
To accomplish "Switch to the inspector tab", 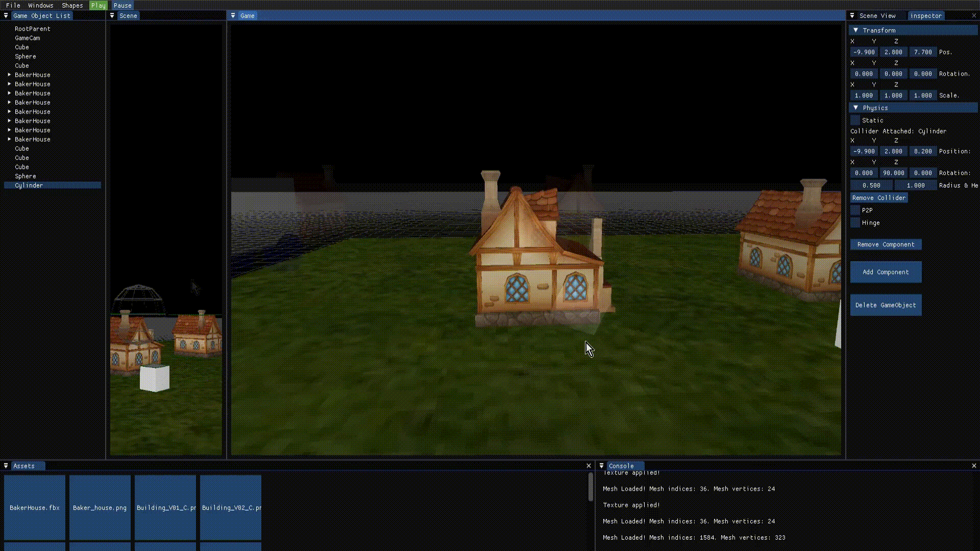I will (926, 16).
